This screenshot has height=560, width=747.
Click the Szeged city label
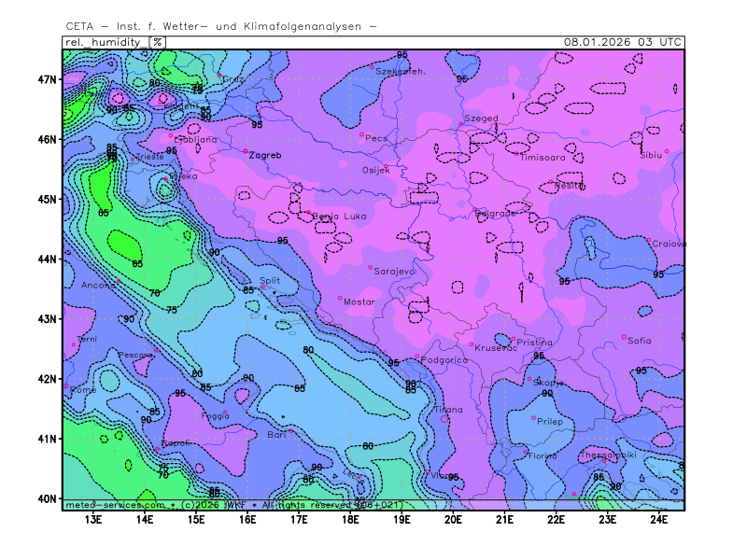[481, 119]
